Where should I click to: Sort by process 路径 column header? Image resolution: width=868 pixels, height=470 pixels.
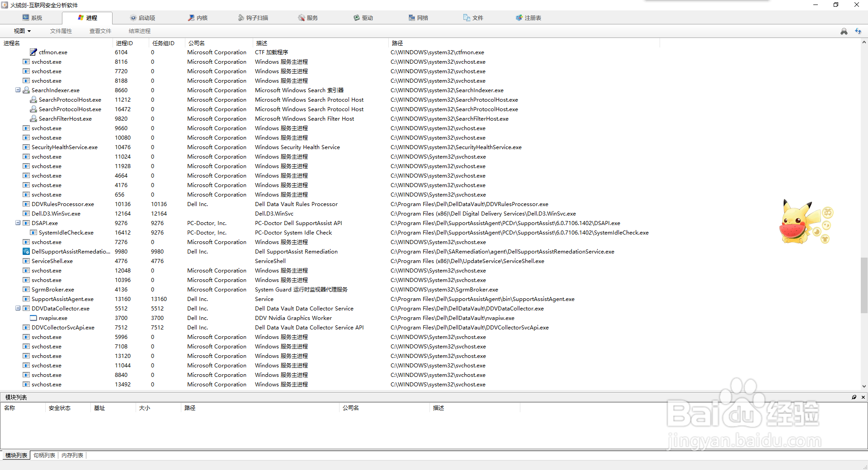pos(524,43)
